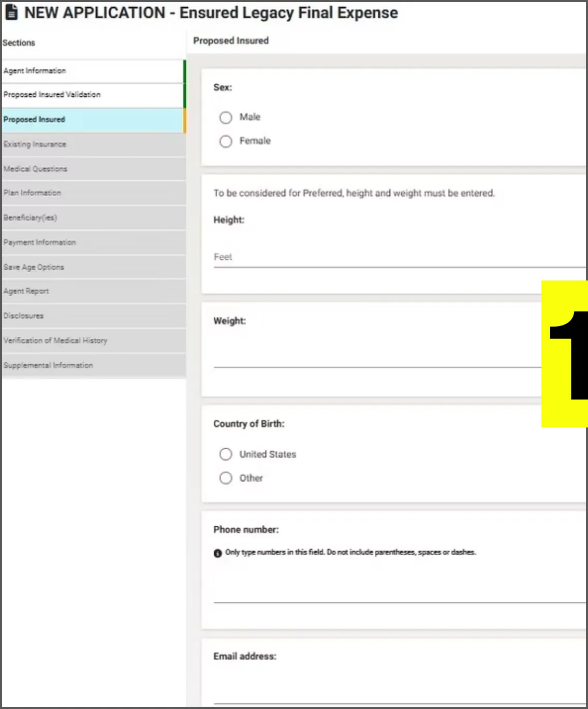Image resolution: width=588 pixels, height=709 pixels.
Task: Go to the Medical Questions section
Action: 93,169
